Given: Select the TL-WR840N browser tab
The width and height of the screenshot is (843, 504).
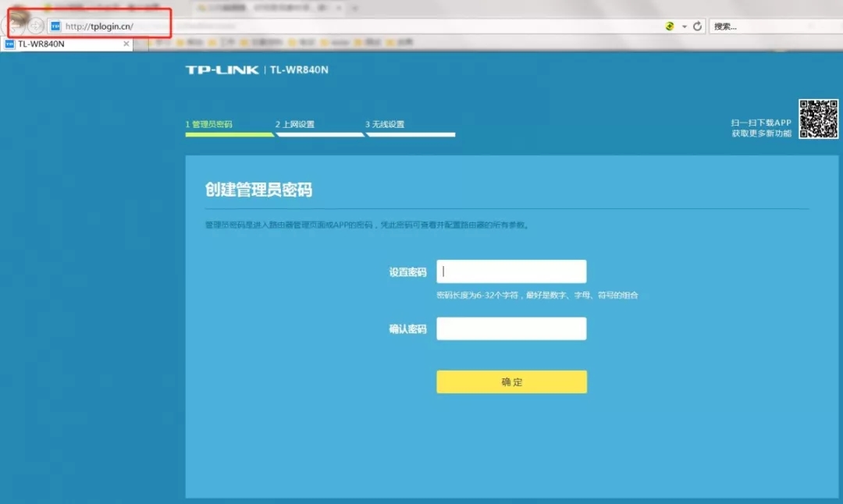Looking at the screenshot, I should click(66, 44).
